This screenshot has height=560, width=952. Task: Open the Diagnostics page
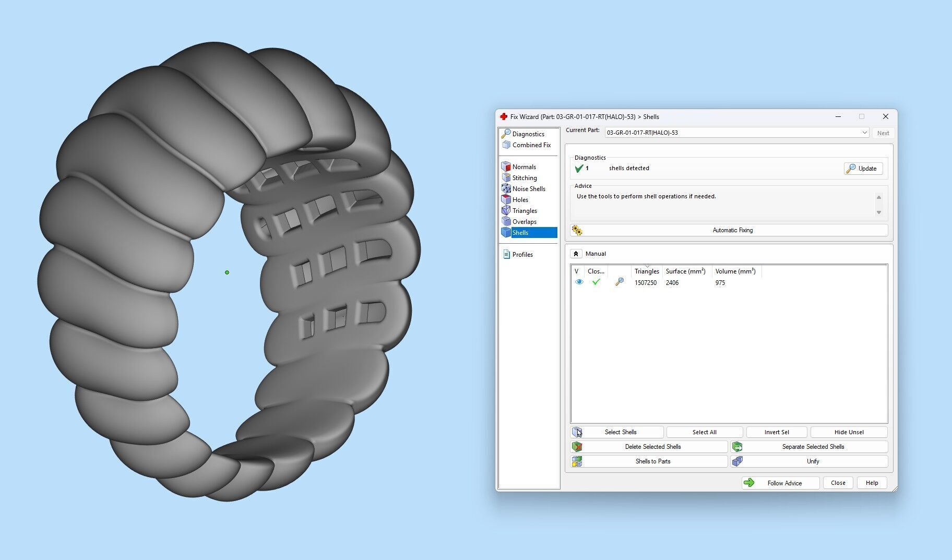528,134
